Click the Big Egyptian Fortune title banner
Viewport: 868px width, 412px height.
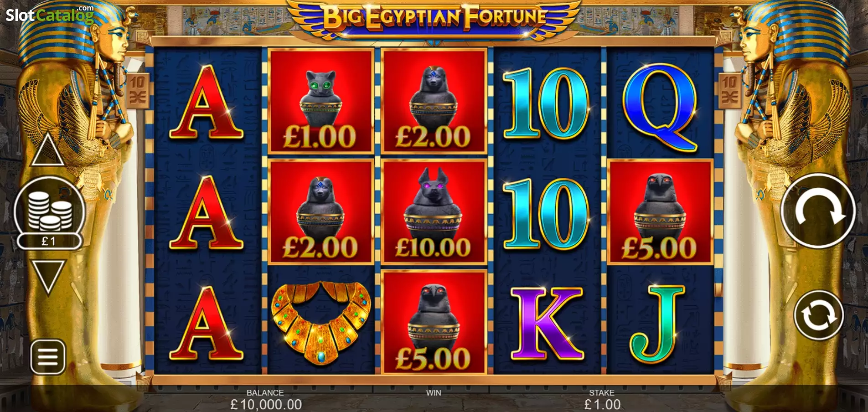coord(434,18)
